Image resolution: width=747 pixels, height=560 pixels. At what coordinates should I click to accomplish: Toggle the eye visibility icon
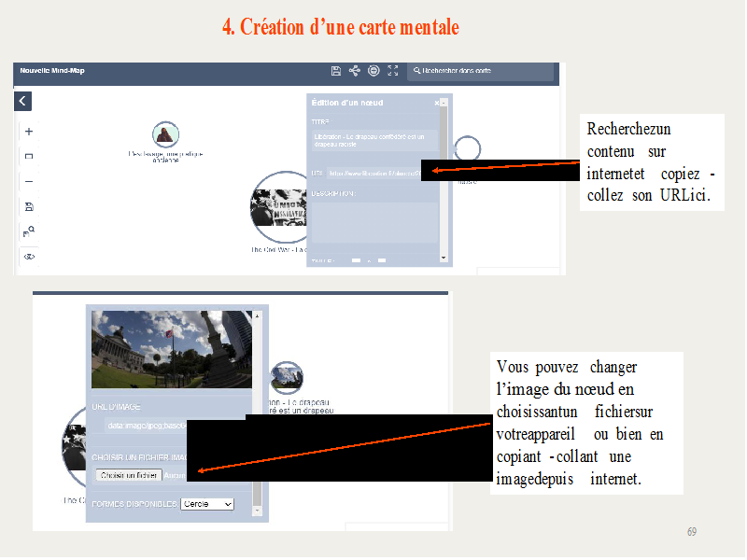point(29,256)
